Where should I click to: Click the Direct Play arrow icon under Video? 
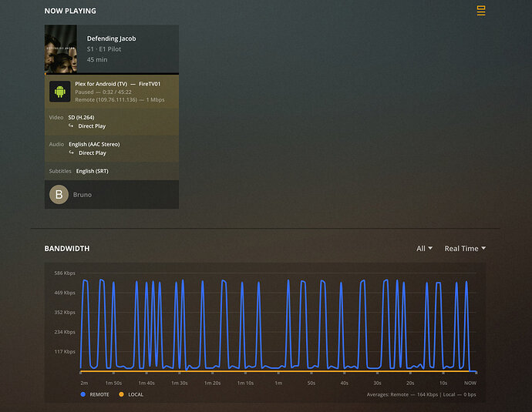(71, 126)
